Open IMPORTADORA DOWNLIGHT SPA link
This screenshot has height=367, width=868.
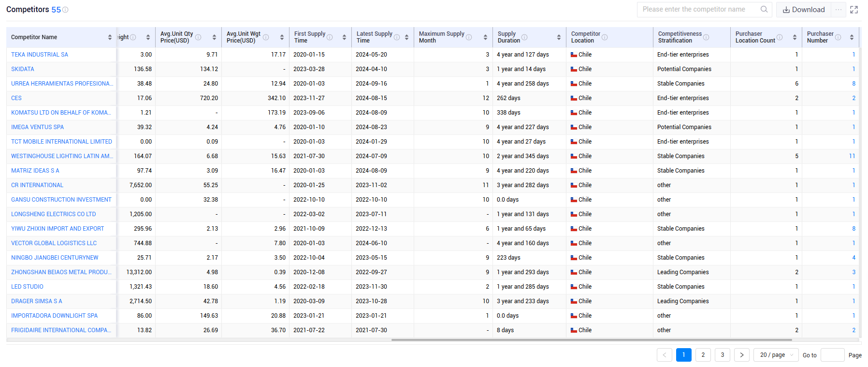pyautogui.click(x=55, y=316)
